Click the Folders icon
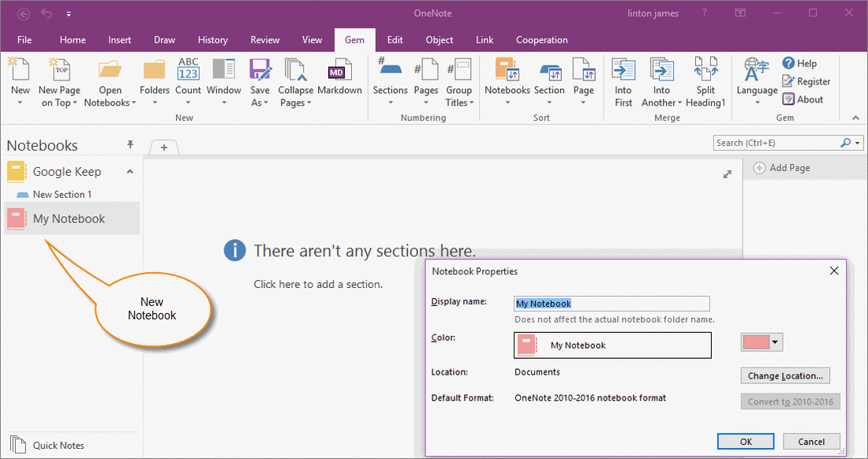Screen dimensions: 868x459 [x=155, y=69]
